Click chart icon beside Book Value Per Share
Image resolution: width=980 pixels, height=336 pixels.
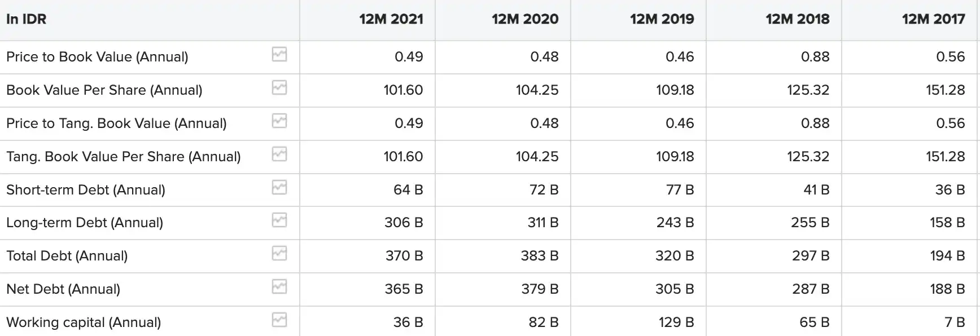coord(279,88)
